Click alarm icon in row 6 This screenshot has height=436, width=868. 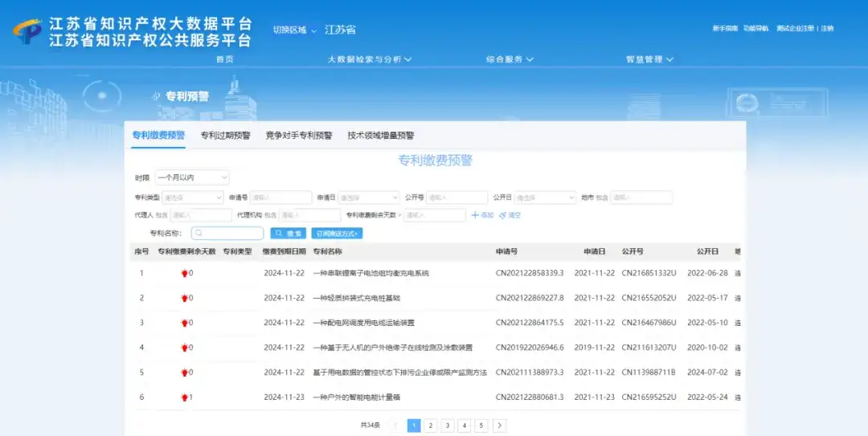click(x=184, y=397)
